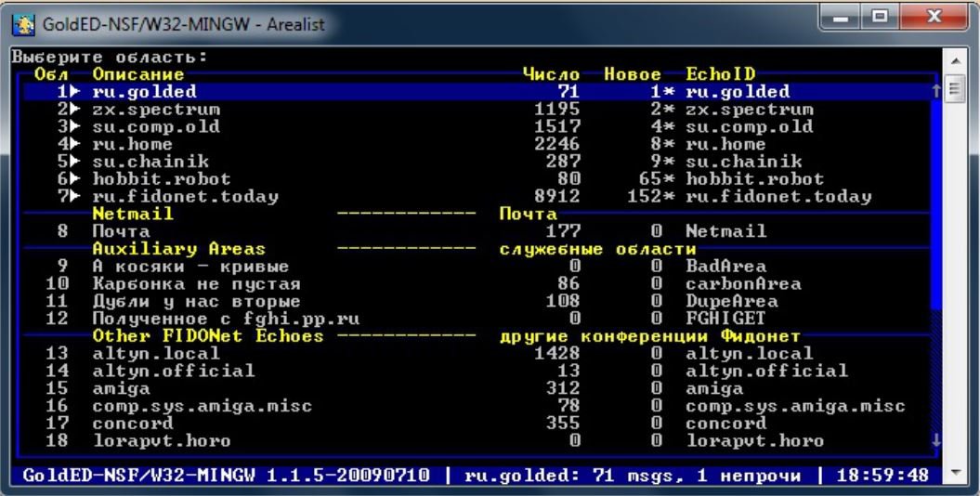Click the window scrollbar down arrow
This screenshot has width=980, height=496.
(x=956, y=472)
